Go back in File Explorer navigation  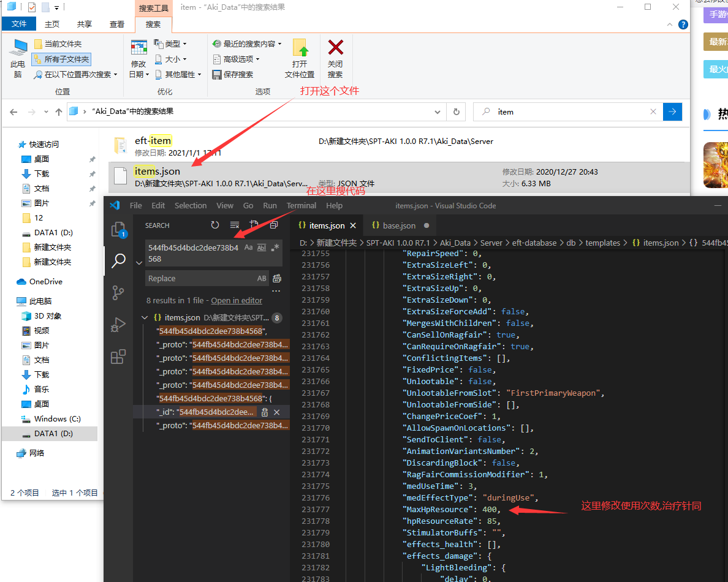(x=13, y=112)
